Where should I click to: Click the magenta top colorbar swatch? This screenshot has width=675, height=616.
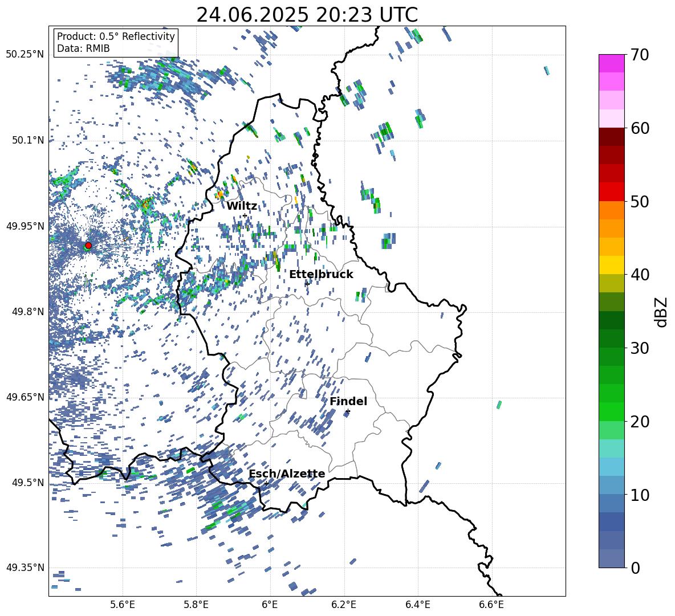(x=611, y=63)
